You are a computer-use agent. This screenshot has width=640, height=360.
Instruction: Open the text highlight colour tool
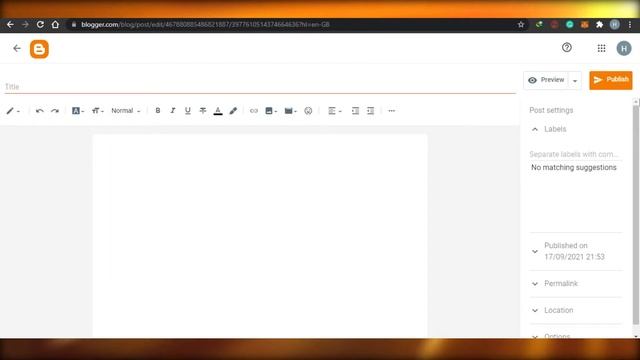[233, 111]
